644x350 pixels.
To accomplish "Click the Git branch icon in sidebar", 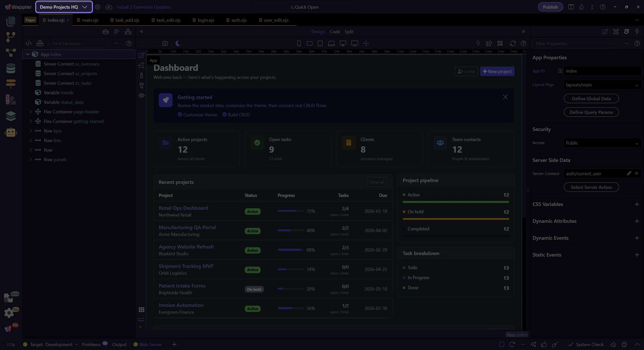I will pyautogui.click(x=11, y=37).
